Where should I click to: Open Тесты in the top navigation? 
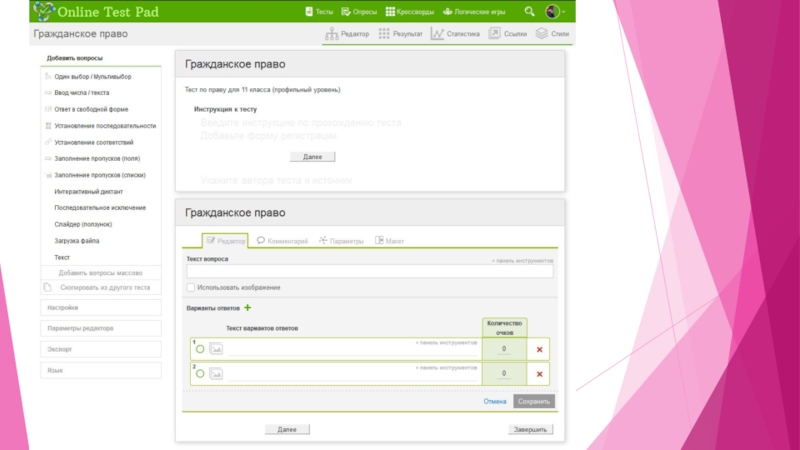point(319,12)
